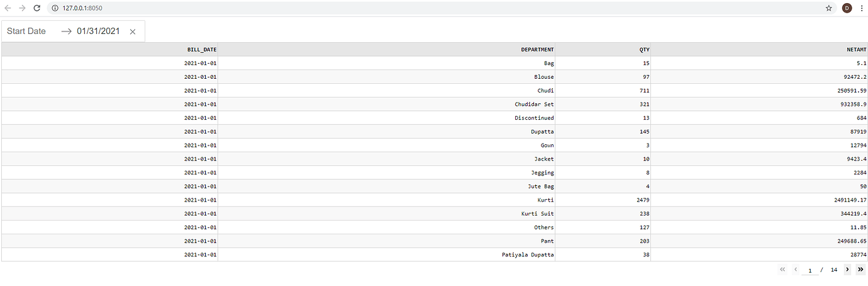Click the current page number input

810,270
